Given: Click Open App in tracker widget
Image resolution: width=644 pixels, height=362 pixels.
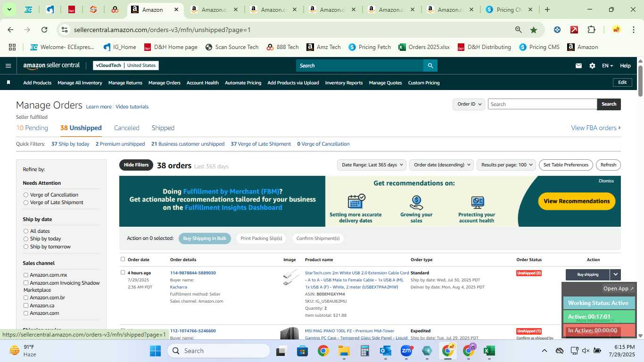Looking at the screenshot, I should 619,288.
